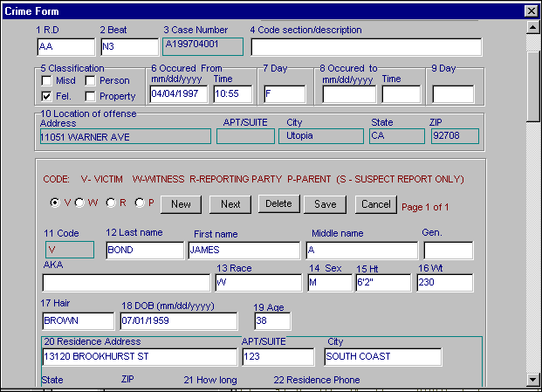Click the 7 Day field containing F
Screen dimensions: 542x392
pyautogui.click(x=285, y=94)
